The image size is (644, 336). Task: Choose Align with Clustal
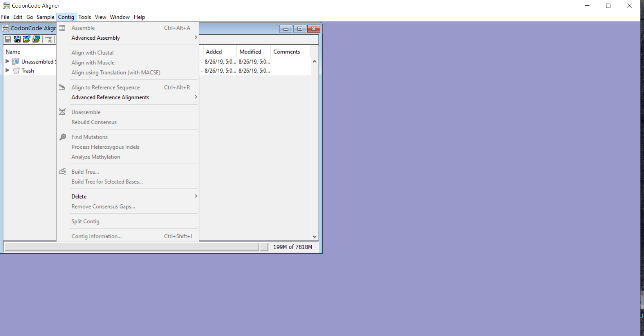point(128,53)
